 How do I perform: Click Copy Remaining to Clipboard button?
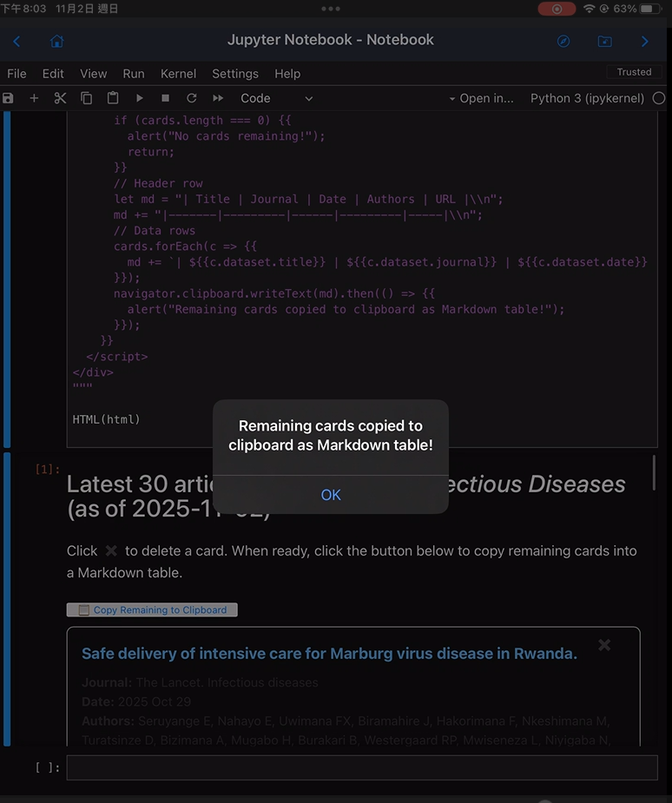152,610
